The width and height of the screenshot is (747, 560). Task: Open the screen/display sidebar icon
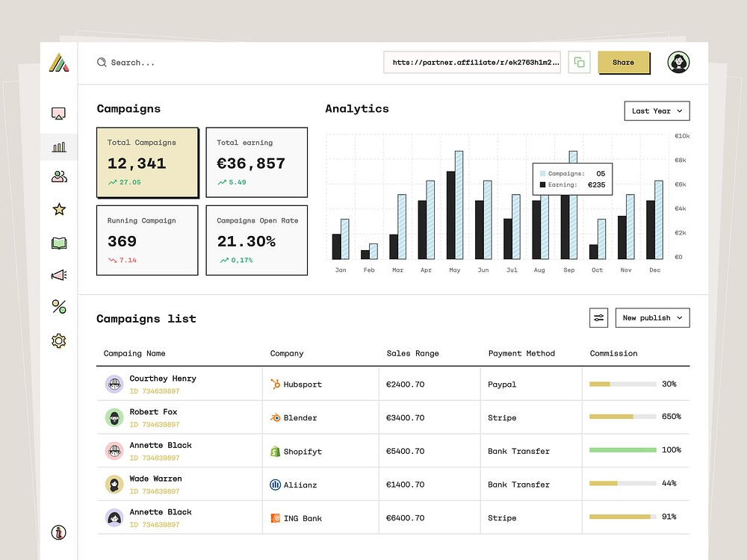(58, 113)
